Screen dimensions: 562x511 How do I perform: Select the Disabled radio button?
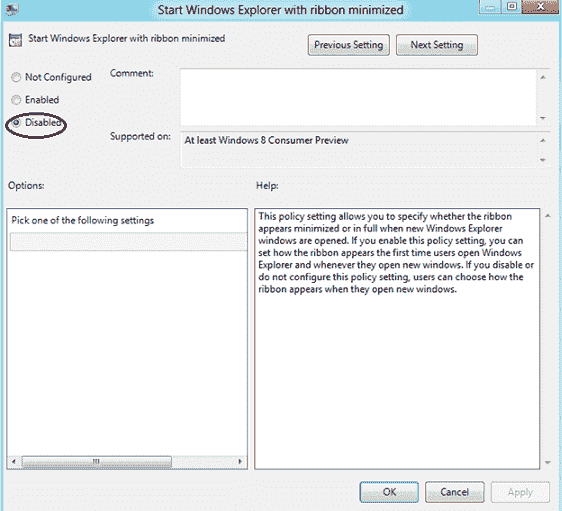pos(16,123)
